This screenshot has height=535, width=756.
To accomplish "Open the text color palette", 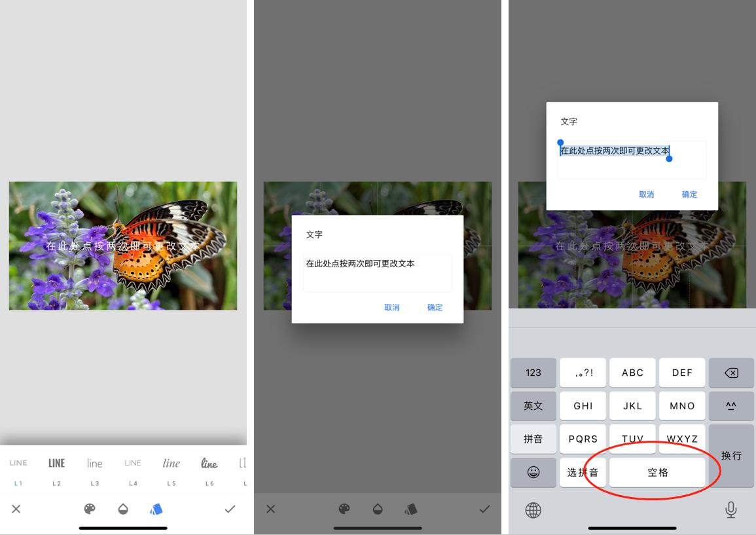I will [x=90, y=509].
